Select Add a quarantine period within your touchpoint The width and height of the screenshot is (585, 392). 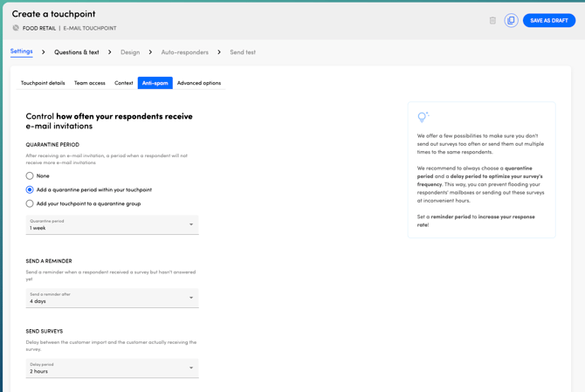point(30,189)
